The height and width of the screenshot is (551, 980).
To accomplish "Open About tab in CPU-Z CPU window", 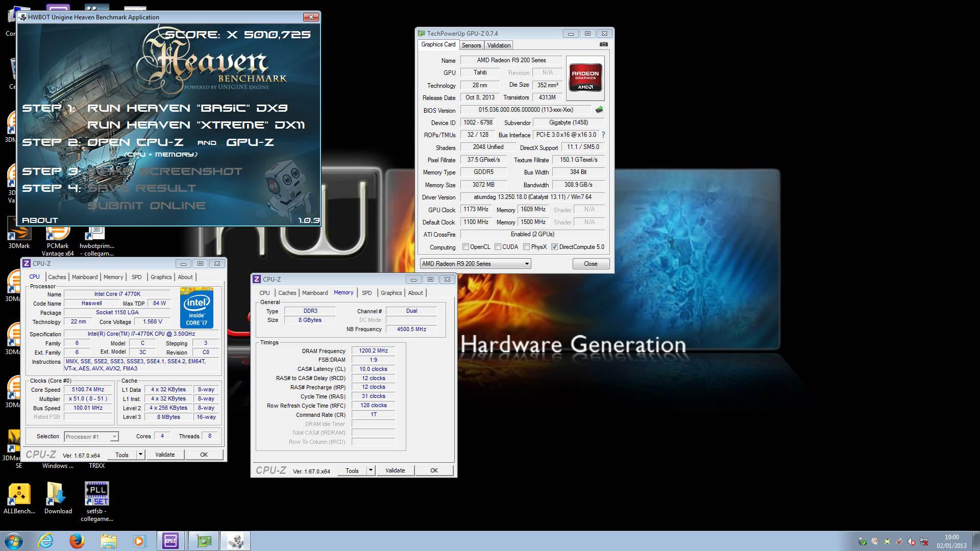I will click(185, 277).
